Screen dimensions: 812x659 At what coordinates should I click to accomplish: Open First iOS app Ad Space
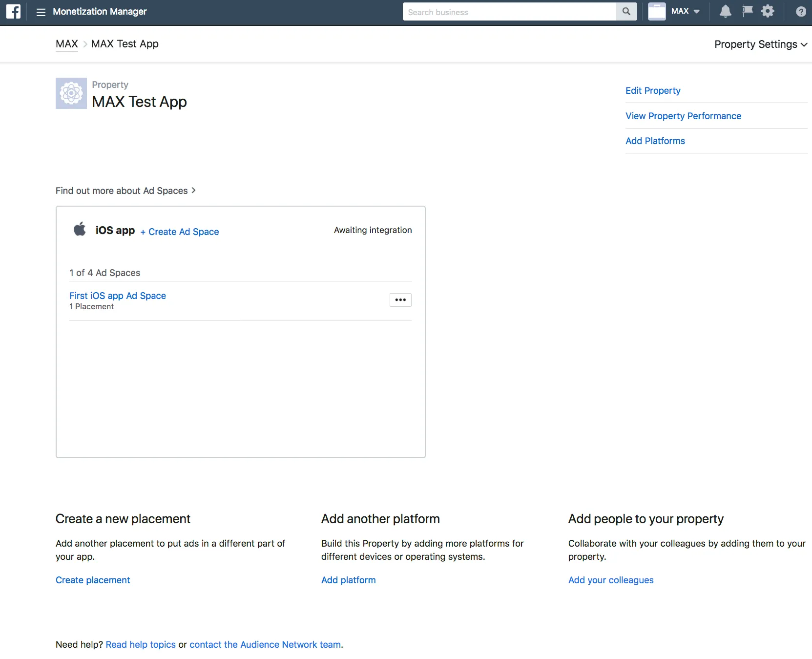click(x=118, y=296)
